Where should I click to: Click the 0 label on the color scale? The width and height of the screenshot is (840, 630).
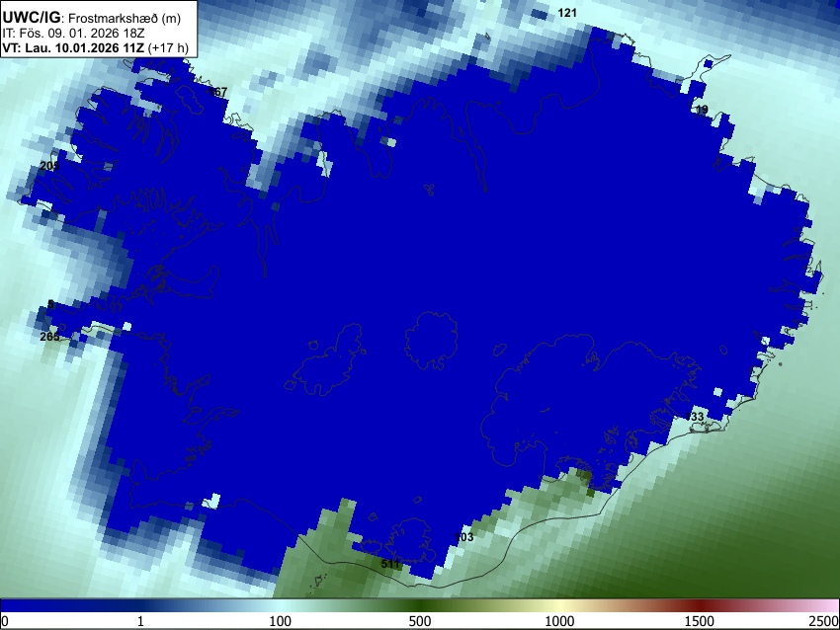pyautogui.click(x=5, y=621)
